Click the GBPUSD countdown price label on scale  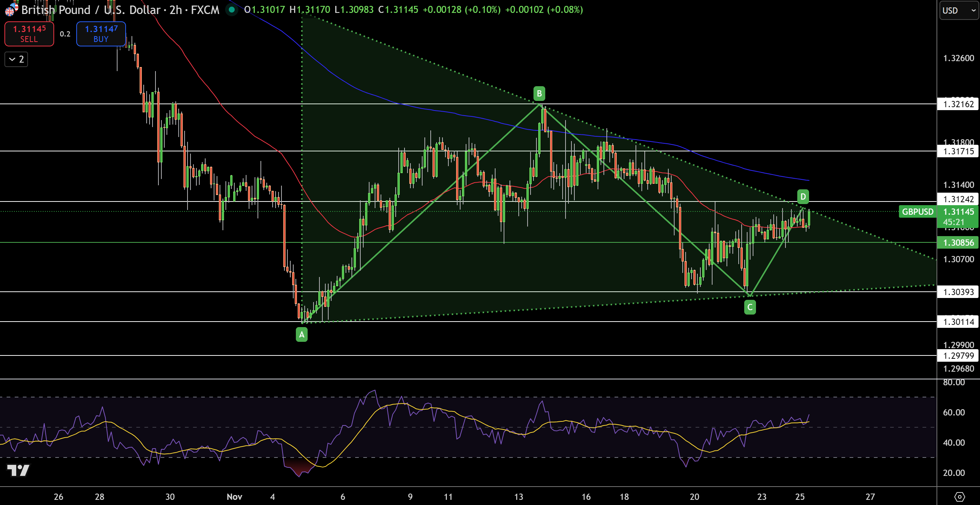[x=958, y=217]
